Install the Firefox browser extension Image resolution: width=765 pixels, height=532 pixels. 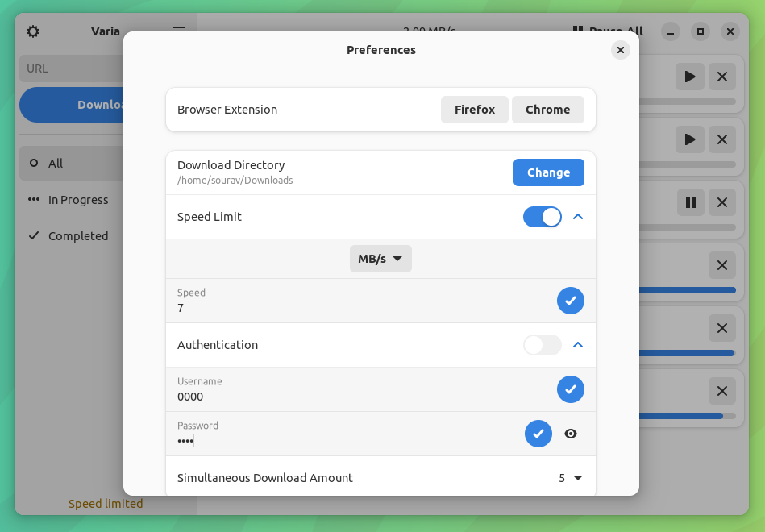(474, 110)
